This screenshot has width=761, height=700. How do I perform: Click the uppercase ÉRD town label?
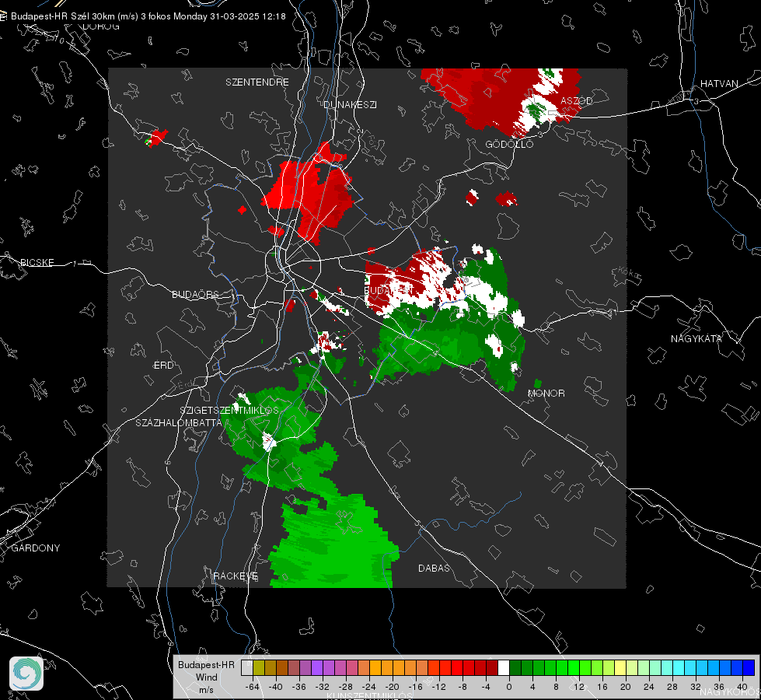[x=163, y=366]
